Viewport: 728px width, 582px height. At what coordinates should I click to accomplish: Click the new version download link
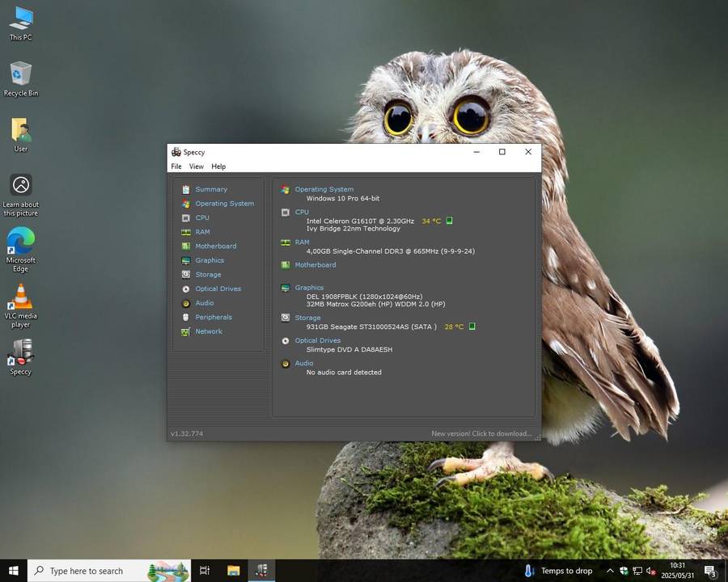pos(481,434)
